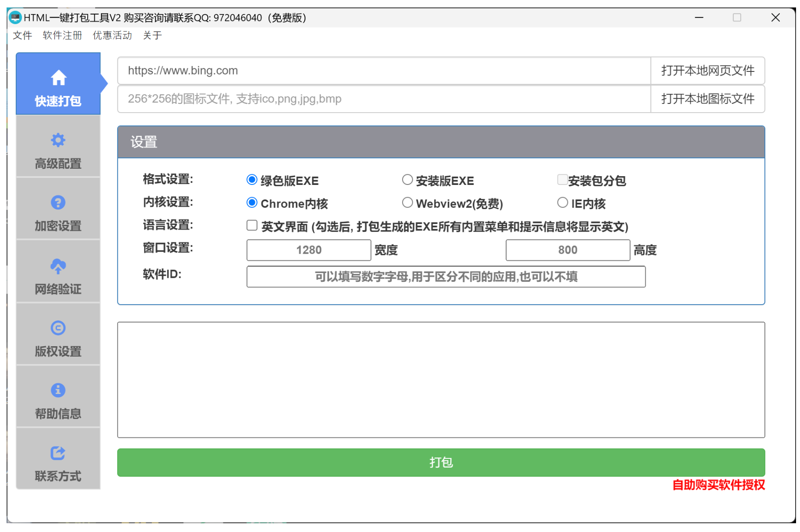Open 加密设置 question mark icon
Viewport: 800px width, 532px height.
click(58, 202)
